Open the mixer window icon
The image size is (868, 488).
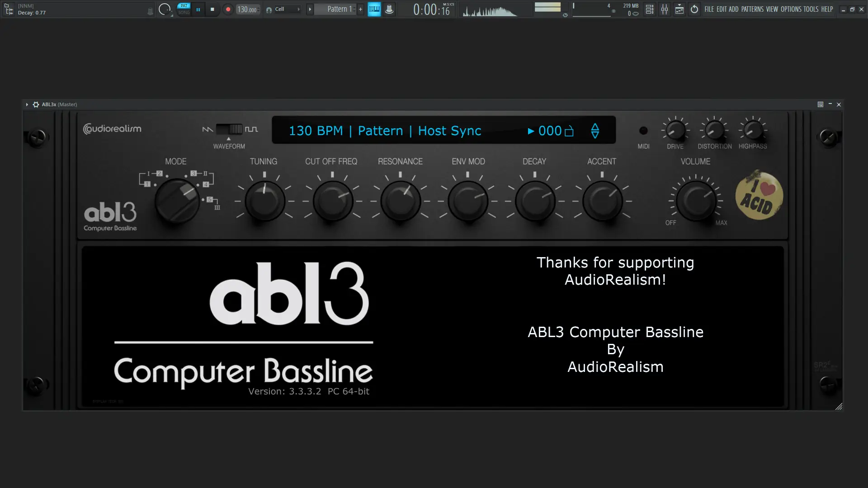(665, 9)
